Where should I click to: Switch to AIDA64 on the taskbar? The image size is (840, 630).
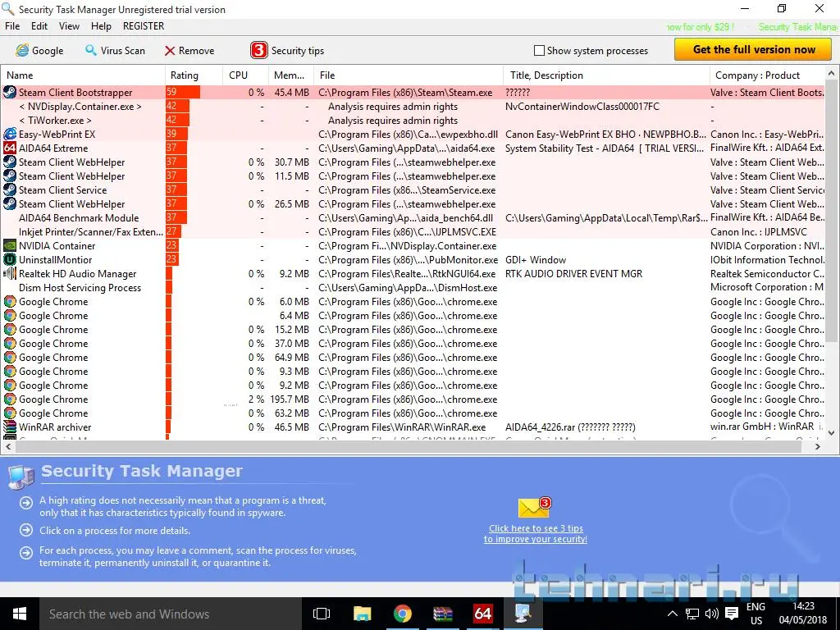click(482, 614)
